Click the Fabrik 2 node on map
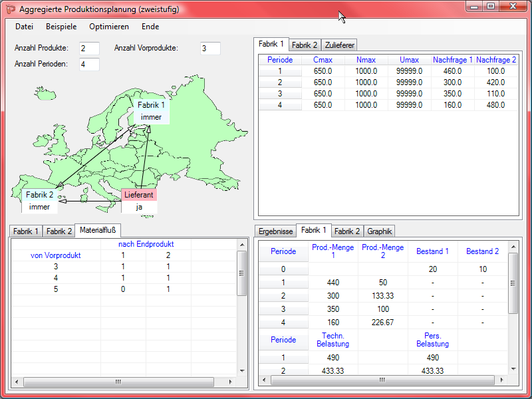The image size is (532, 399). 39,195
